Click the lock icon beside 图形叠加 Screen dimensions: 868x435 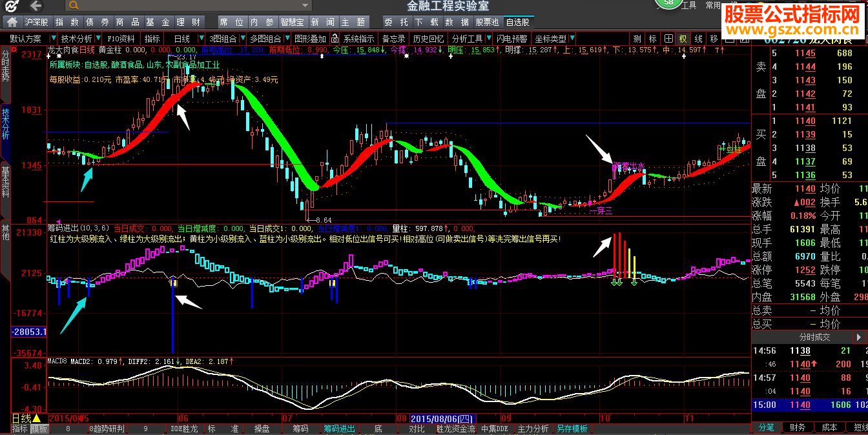tap(335, 39)
